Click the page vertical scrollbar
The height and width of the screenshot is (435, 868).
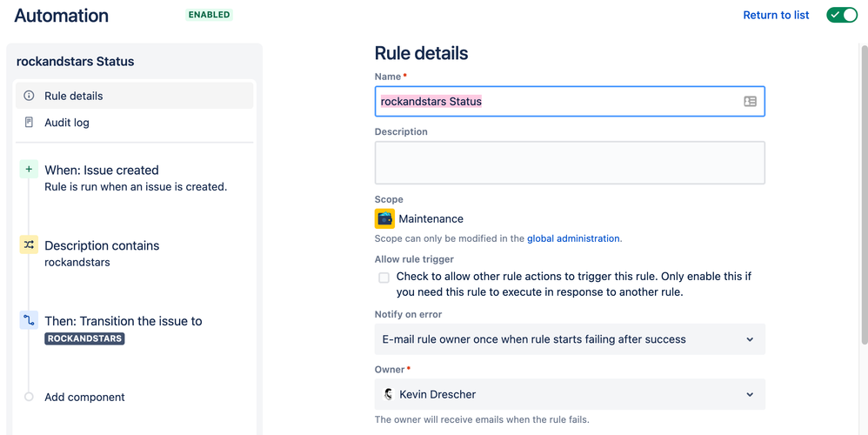(x=864, y=194)
